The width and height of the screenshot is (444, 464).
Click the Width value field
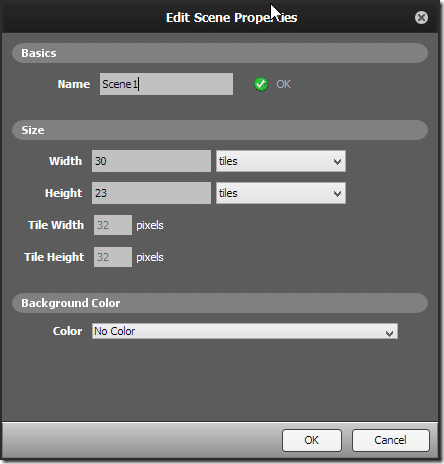[151, 161]
